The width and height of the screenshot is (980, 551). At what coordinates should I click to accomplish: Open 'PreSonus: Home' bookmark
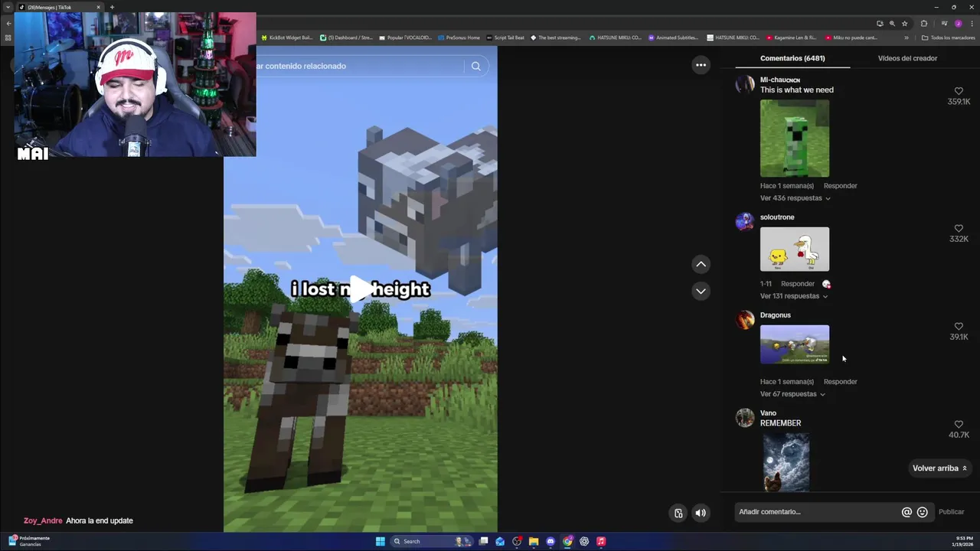pyautogui.click(x=459, y=37)
